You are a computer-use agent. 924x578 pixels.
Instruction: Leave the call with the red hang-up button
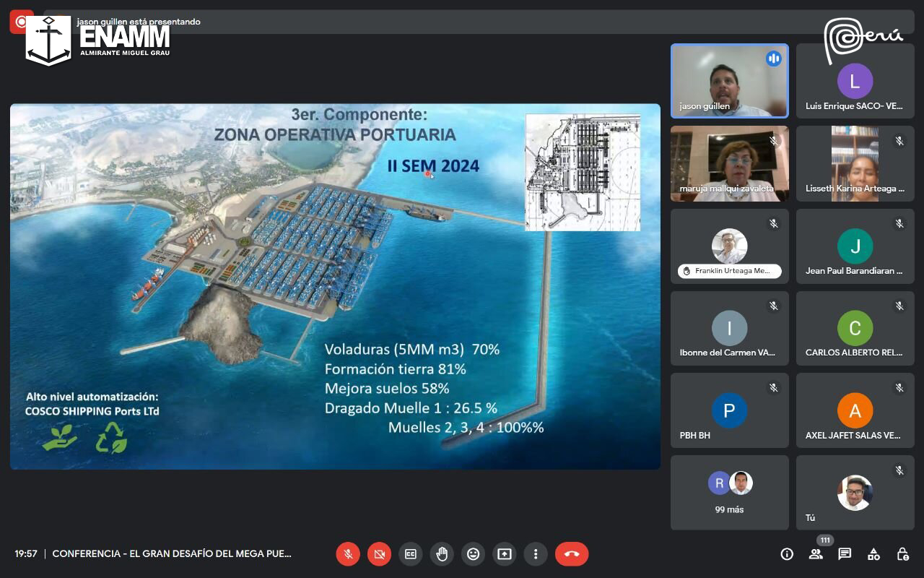point(572,554)
